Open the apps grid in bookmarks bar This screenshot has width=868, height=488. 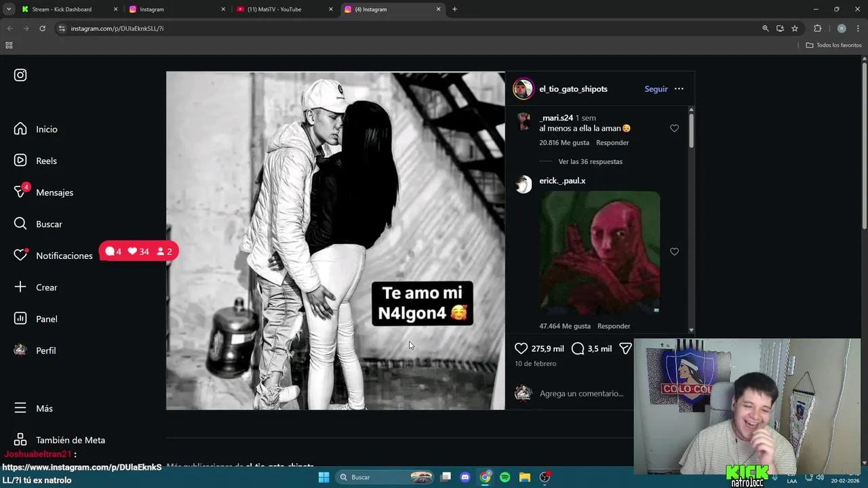9,45
